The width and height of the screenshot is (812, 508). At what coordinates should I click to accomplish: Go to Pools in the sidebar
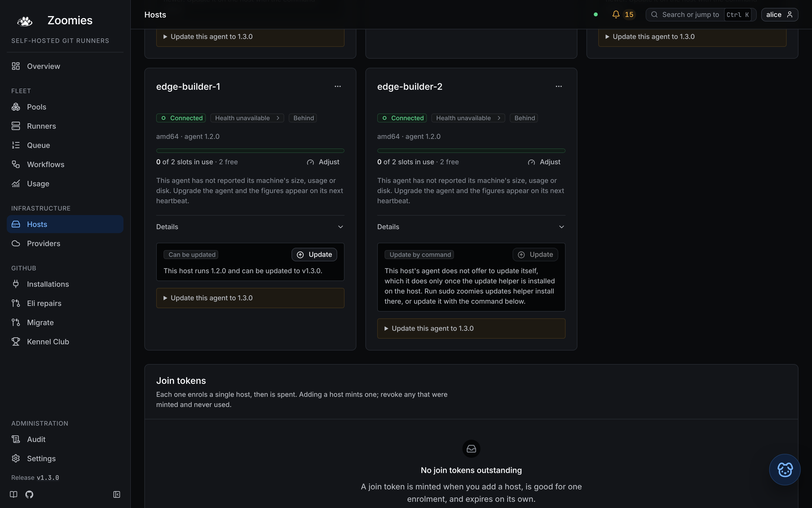point(65,107)
